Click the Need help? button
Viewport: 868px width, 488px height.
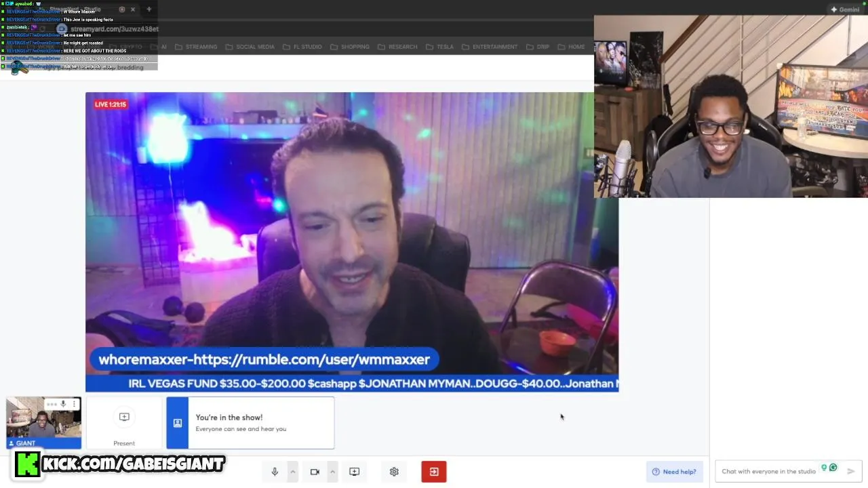674,472
